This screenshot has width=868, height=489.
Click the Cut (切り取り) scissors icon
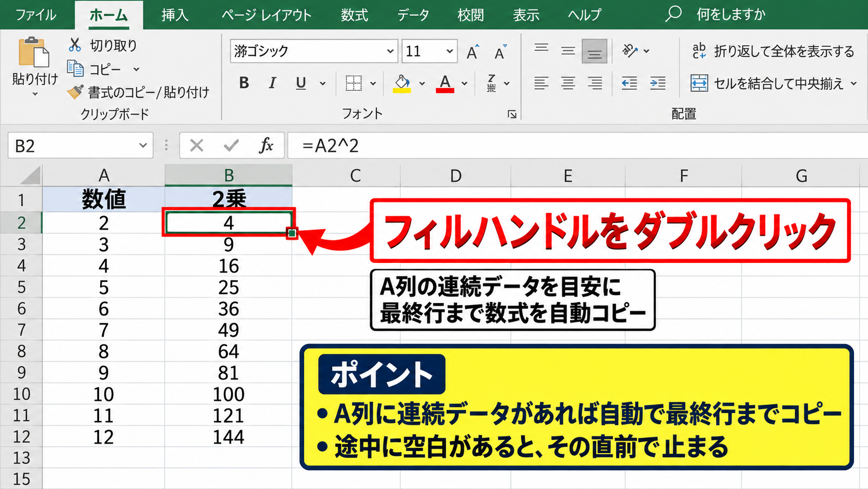tap(75, 45)
